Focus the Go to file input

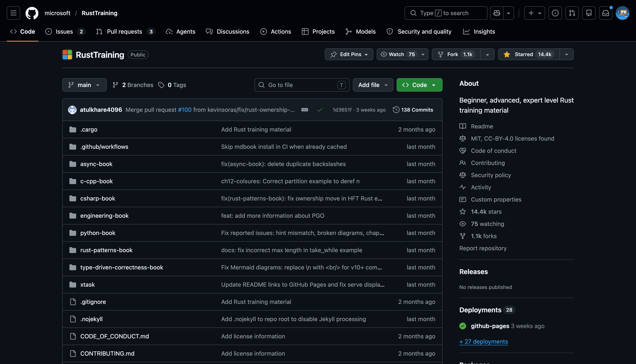(x=302, y=85)
